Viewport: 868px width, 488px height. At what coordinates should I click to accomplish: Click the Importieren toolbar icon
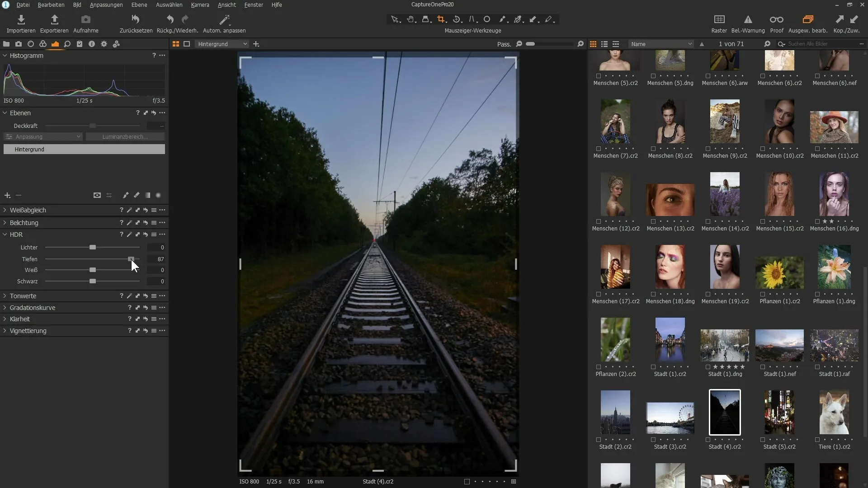tap(21, 19)
